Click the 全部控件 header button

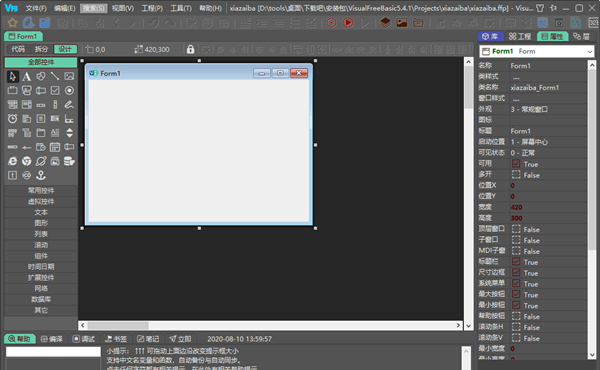point(41,62)
